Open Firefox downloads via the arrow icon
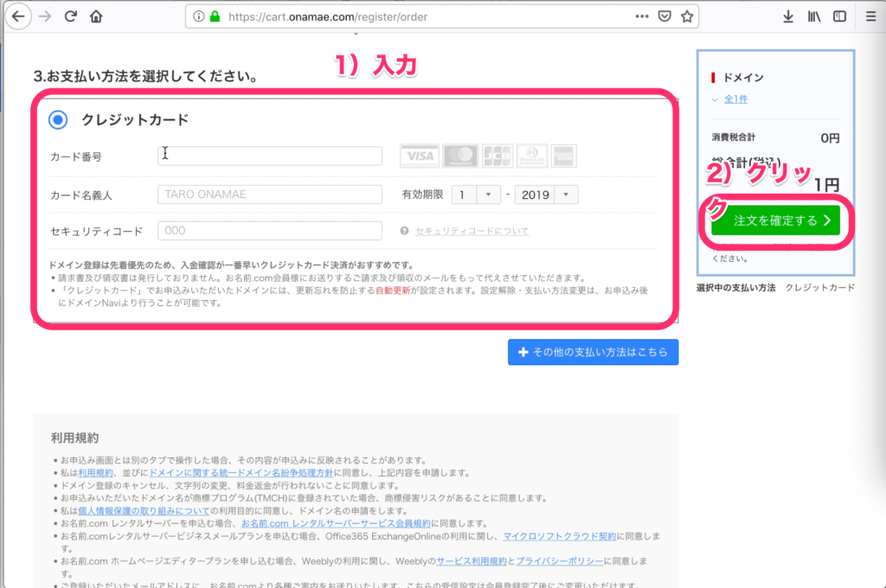886x588 pixels. coord(788,16)
